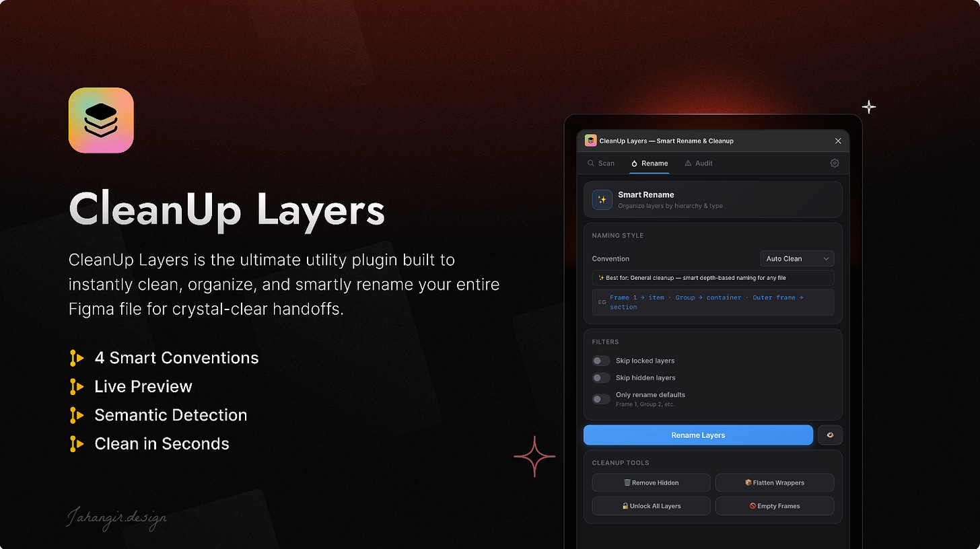Screen dimensions: 980x549
Task: Click bullet icon beside Clean in Seconds
Action: click(77, 444)
